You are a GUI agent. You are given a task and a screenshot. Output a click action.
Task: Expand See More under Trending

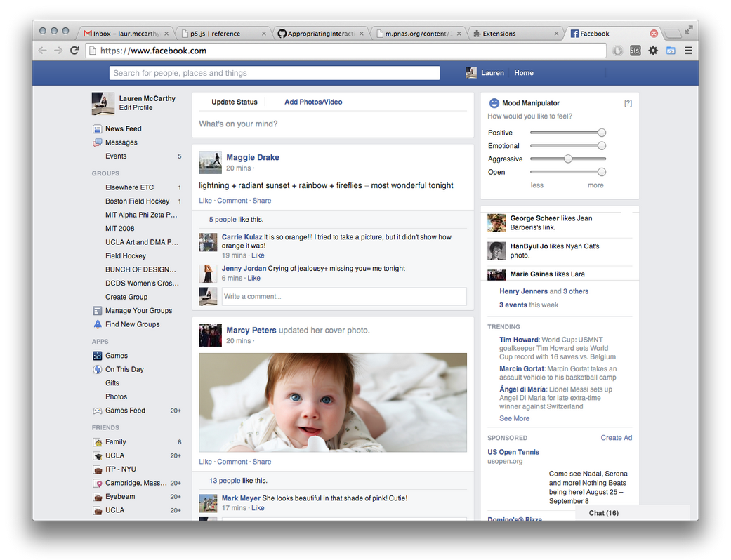(514, 418)
